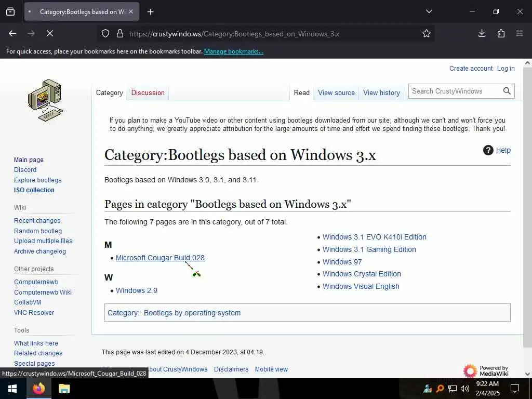Click the Category: label link
This screenshot has width=532, height=399.
[123, 313]
